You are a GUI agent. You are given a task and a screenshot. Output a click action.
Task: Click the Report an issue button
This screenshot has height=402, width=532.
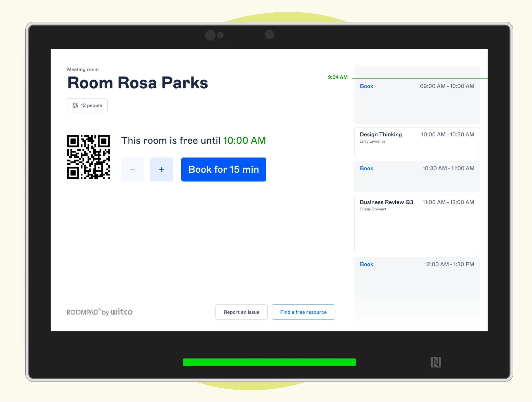coord(242,312)
